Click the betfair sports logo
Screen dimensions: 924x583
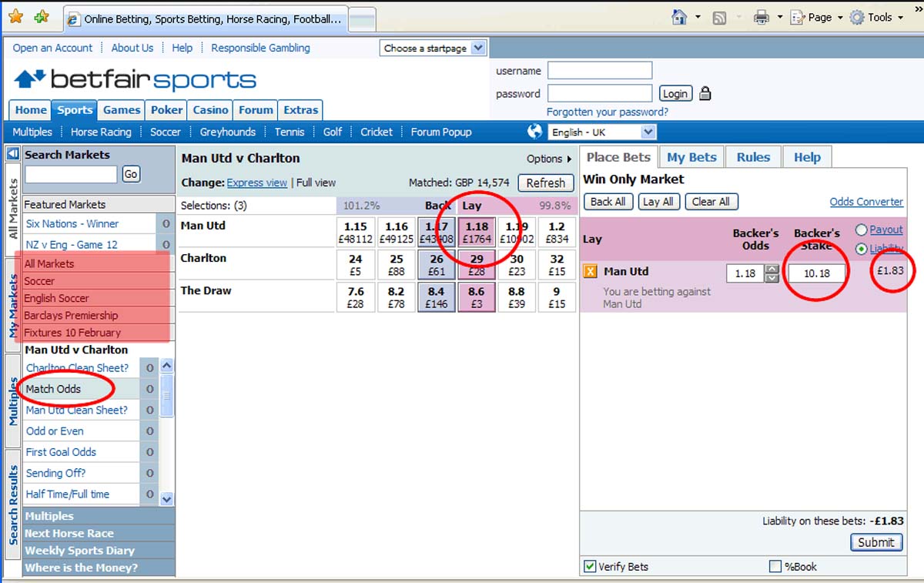coord(135,79)
